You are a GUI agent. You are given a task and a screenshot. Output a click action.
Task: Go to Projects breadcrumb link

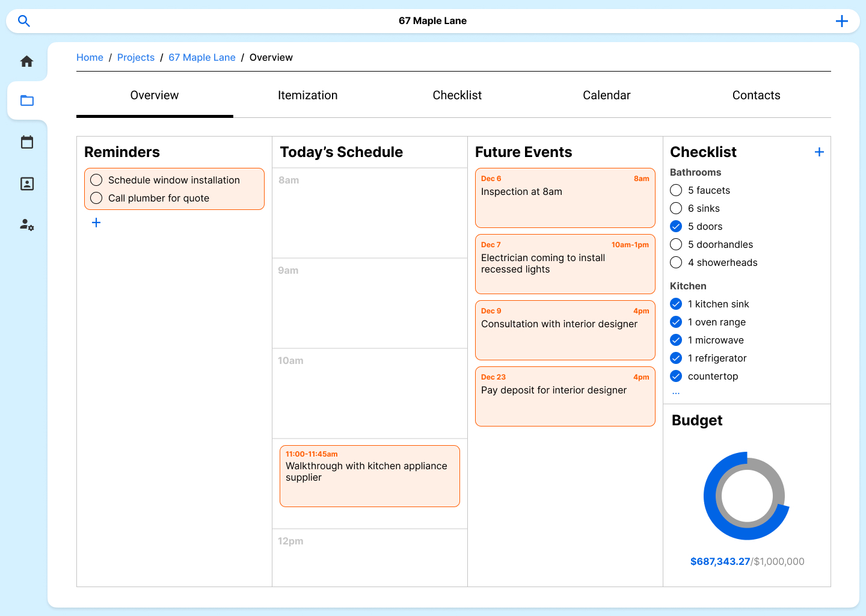pos(136,57)
